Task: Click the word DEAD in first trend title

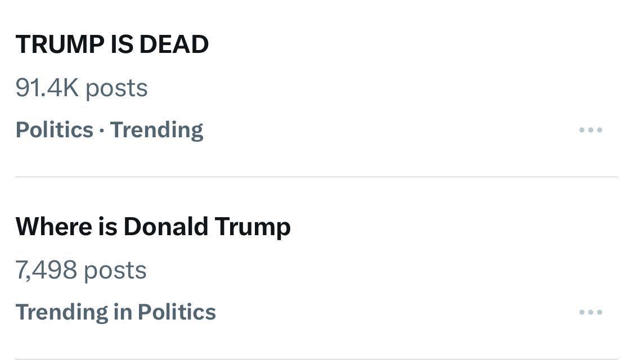Action: coord(174,44)
